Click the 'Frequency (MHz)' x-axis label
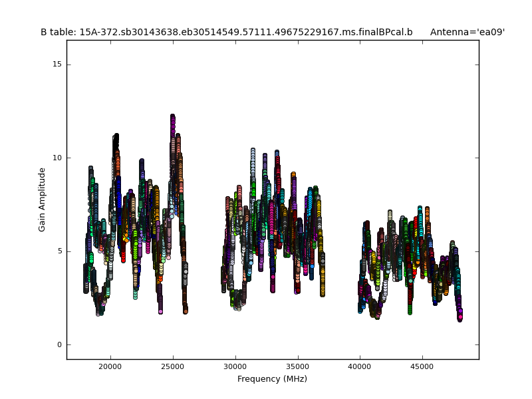 (x=272, y=379)
